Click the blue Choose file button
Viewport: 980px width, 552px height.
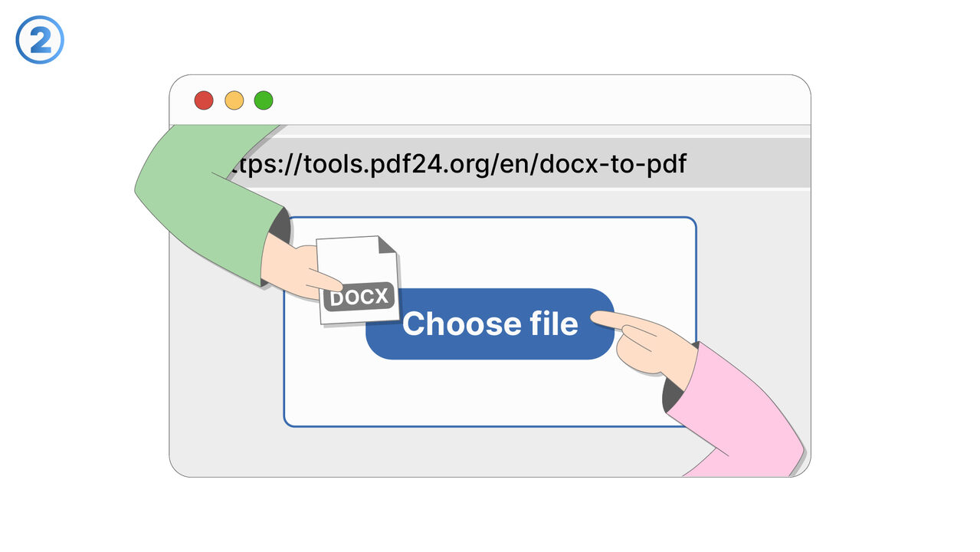coord(490,324)
